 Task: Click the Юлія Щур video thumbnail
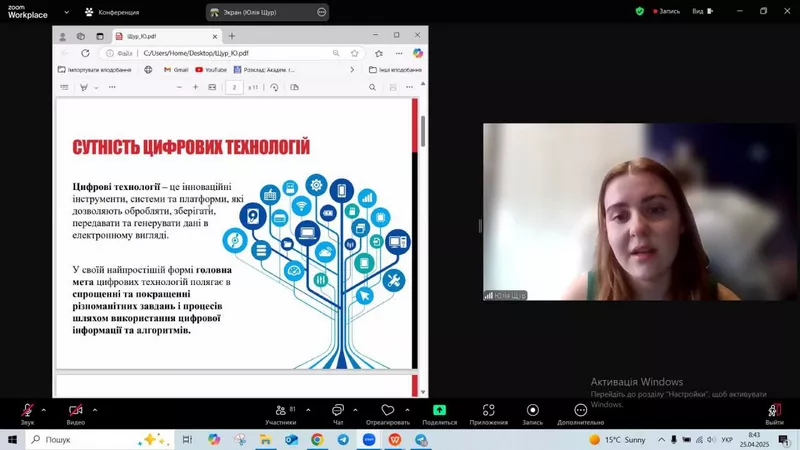[641, 212]
